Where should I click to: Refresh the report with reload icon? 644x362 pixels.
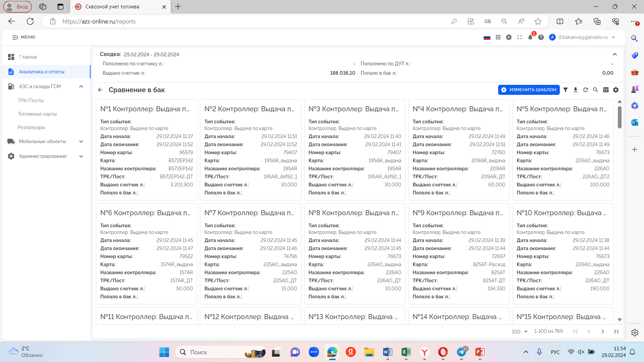[586, 90]
